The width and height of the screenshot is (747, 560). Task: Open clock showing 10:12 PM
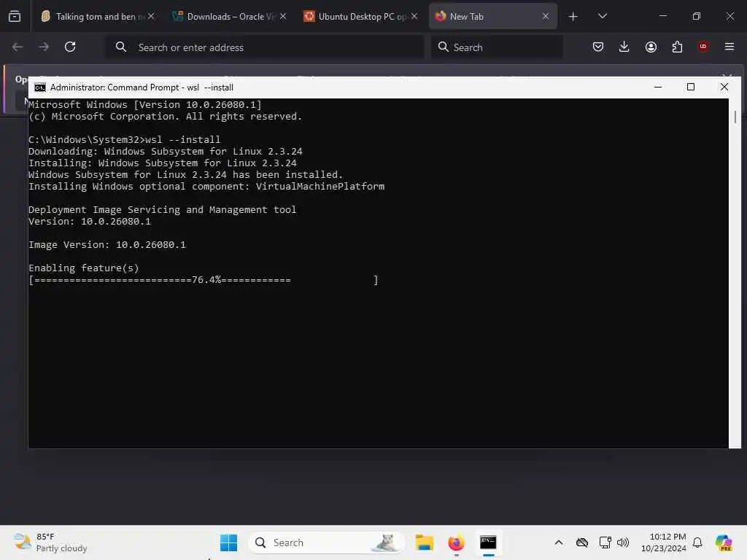click(x=663, y=542)
